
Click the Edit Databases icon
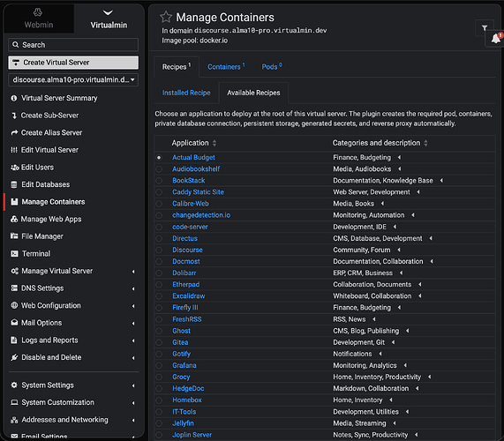[x=14, y=184]
